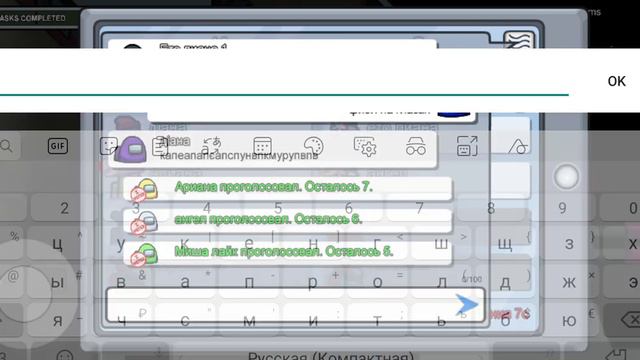The width and height of the screenshot is (640, 360).
Task: Open the emoji key next to the spacebar
Action: pos(64,355)
